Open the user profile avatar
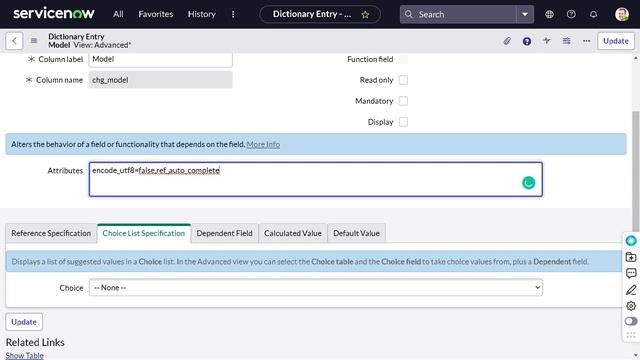 pyautogui.click(x=622, y=14)
